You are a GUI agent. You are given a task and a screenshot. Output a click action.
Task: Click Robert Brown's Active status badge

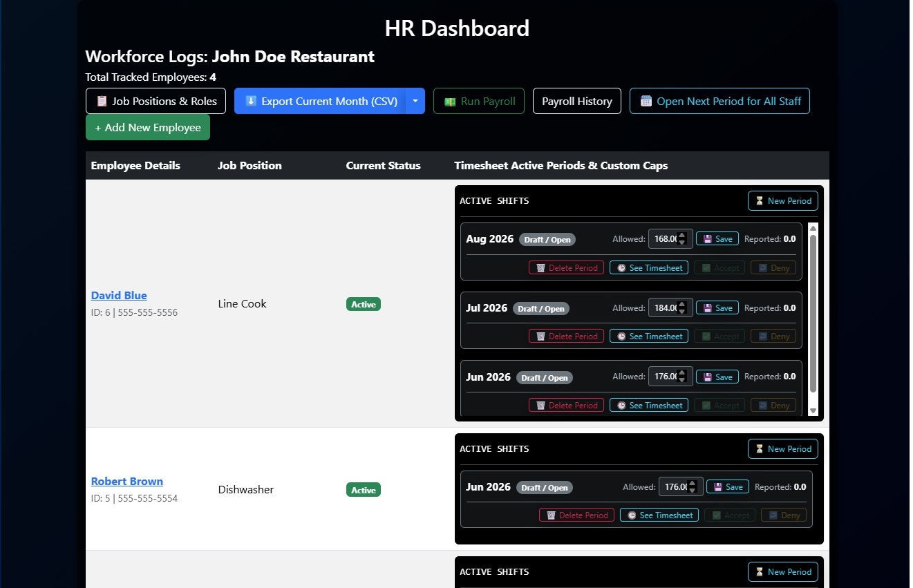[364, 490]
